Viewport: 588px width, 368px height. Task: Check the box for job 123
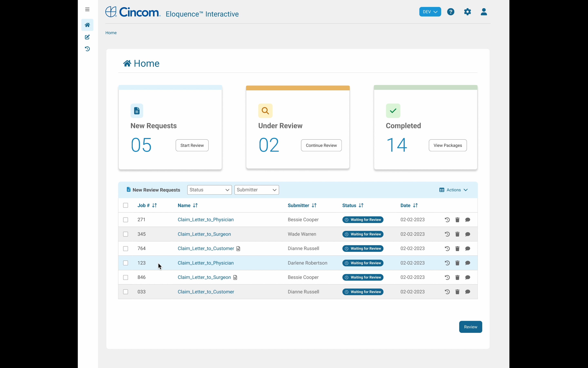pyautogui.click(x=126, y=263)
